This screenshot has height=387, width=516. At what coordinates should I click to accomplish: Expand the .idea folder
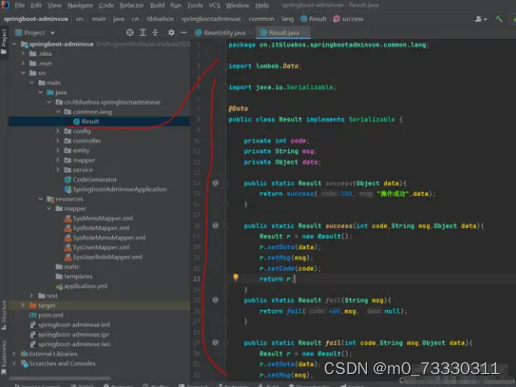(23, 53)
